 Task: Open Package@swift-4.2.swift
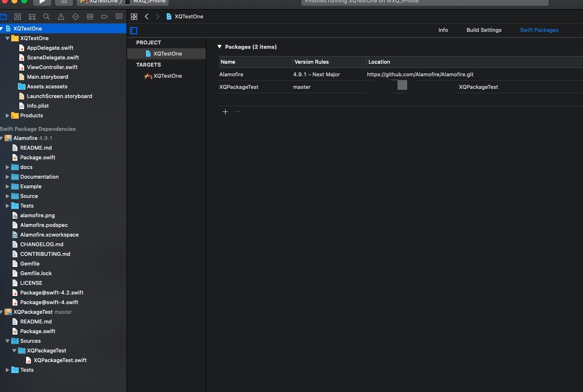(52, 293)
